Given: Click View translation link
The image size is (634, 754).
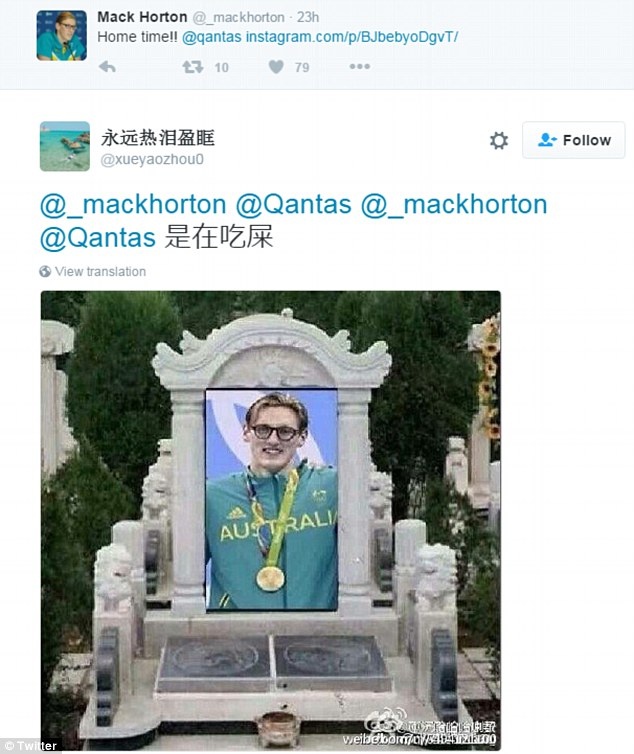Looking at the screenshot, I should point(100,271).
